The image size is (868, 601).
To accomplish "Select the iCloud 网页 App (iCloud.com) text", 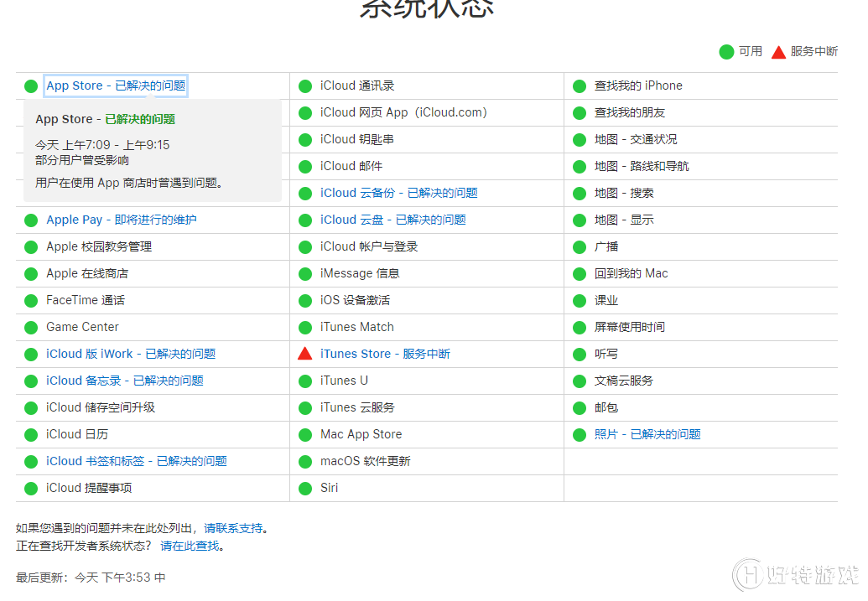I will coord(403,112).
